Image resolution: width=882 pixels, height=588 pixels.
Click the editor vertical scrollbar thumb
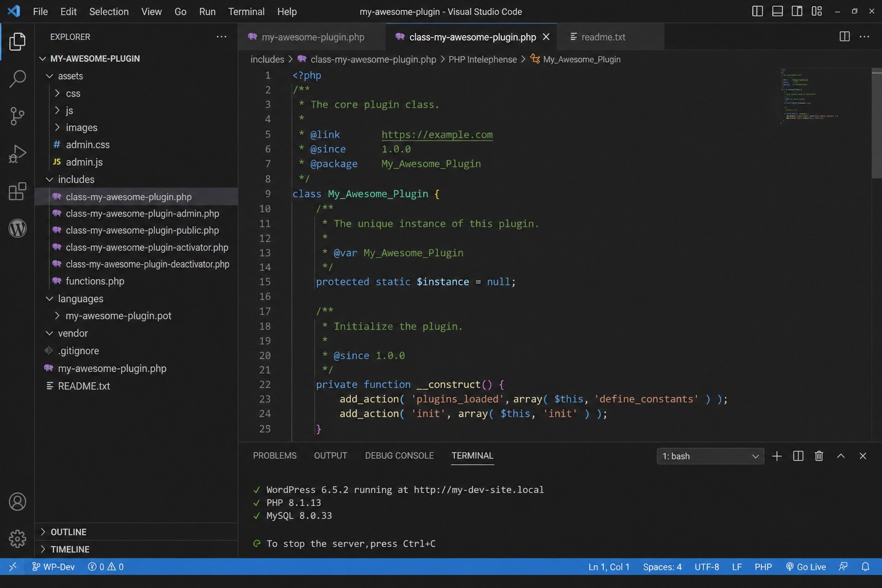point(876,123)
